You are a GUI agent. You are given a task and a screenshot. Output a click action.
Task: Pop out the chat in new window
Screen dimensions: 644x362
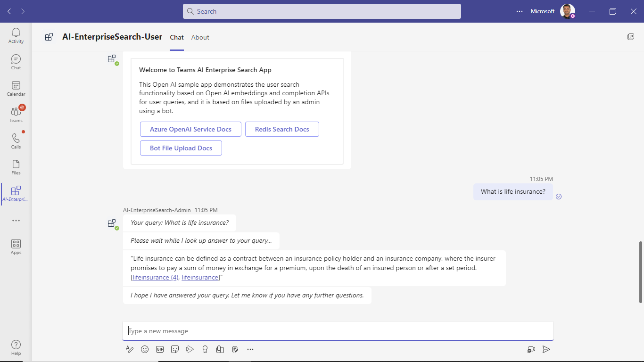[x=631, y=37]
